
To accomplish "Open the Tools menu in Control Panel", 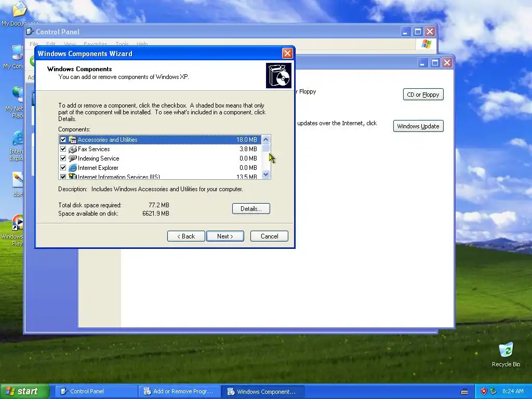I will (x=122, y=44).
